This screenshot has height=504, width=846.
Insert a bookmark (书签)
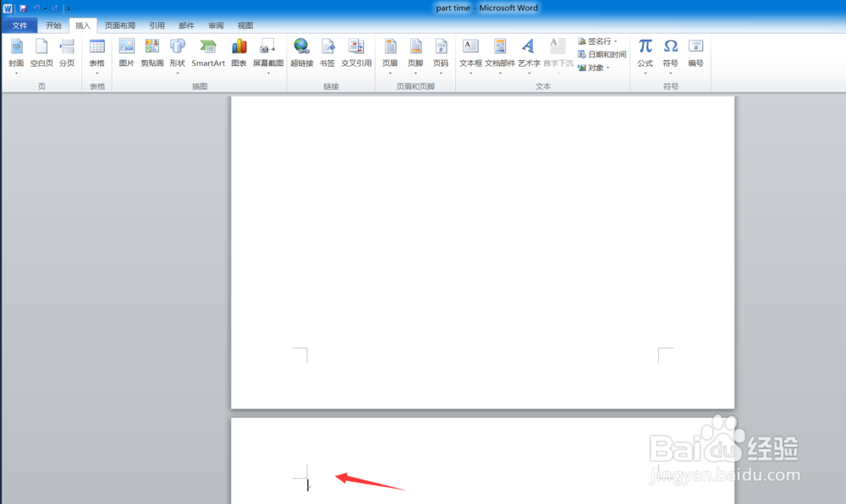click(x=327, y=53)
